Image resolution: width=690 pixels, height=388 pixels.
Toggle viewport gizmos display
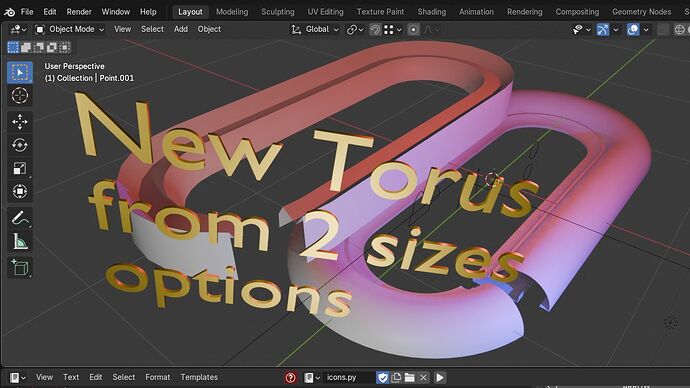(x=603, y=29)
